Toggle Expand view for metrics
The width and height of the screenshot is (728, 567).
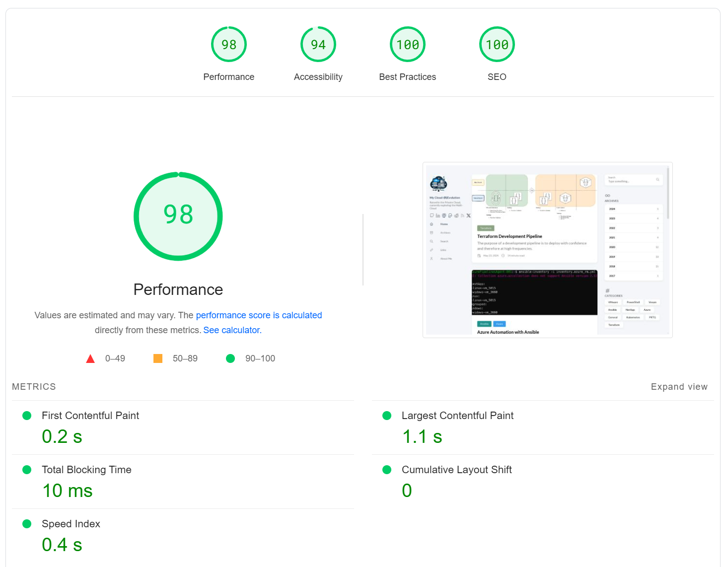click(679, 387)
